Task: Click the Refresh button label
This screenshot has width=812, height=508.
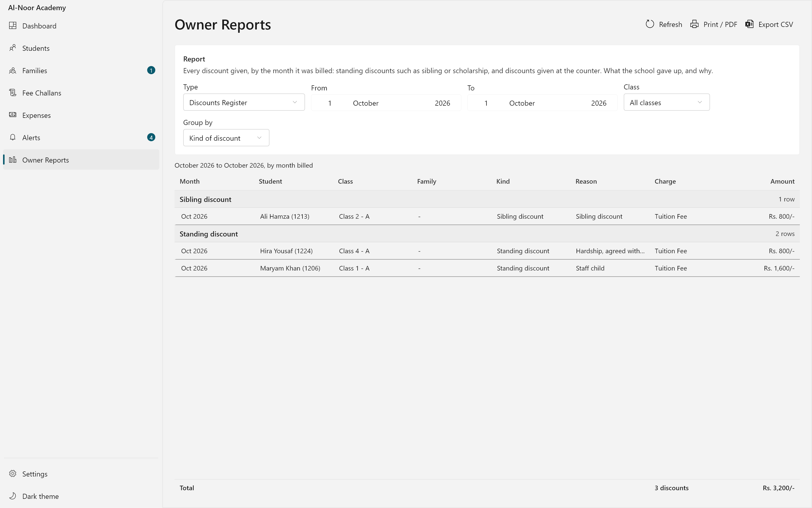Action: click(x=670, y=25)
